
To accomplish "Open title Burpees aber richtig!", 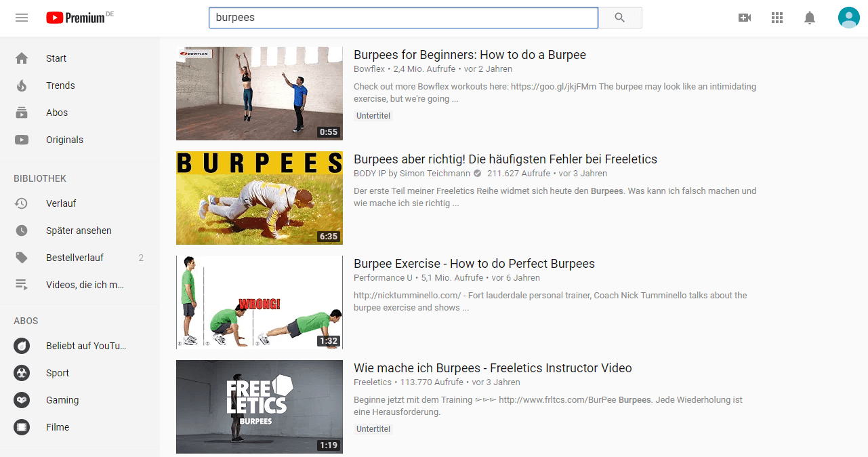I will pos(505,159).
